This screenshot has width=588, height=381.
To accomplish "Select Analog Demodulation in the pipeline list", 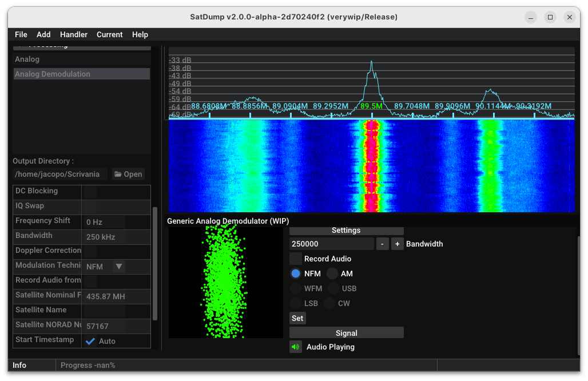I will [x=81, y=74].
